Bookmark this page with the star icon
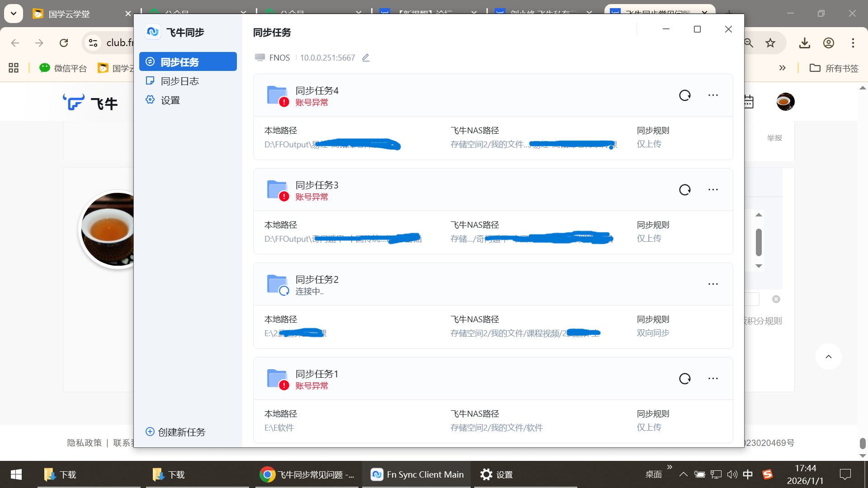The image size is (868, 488). click(x=770, y=43)
